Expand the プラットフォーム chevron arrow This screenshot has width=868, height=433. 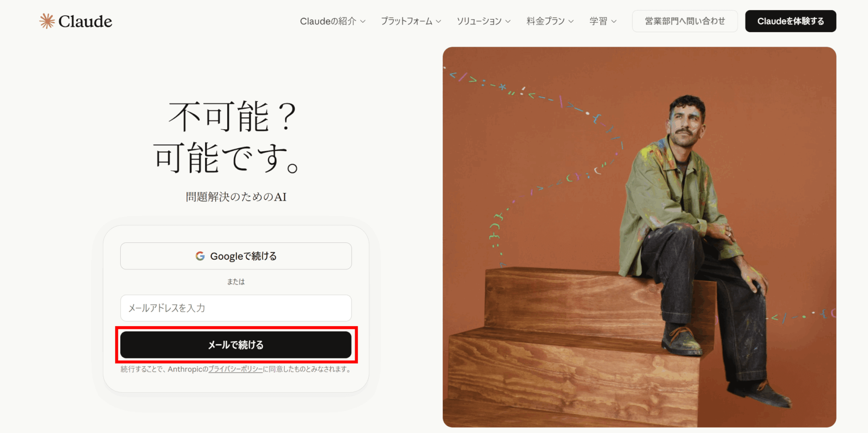coord(439,21)
